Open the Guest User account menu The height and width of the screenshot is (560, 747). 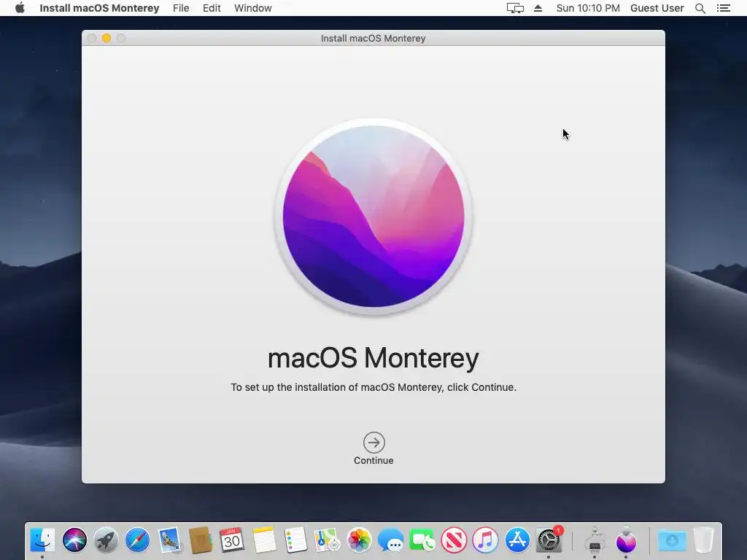(657, 8)
